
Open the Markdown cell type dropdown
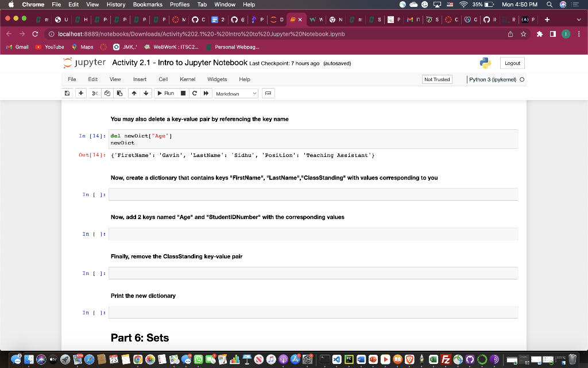(236, 94)
